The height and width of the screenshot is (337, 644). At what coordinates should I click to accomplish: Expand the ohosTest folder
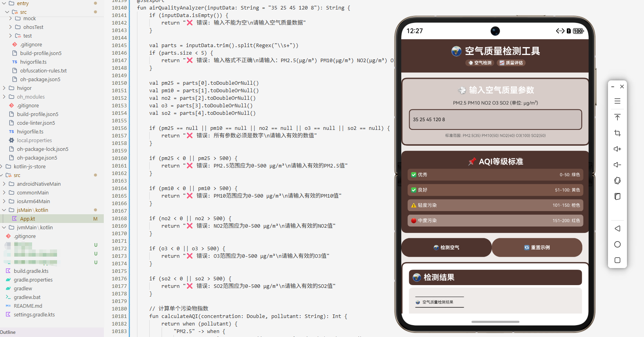pyautogui.click(x=10, y=27)
